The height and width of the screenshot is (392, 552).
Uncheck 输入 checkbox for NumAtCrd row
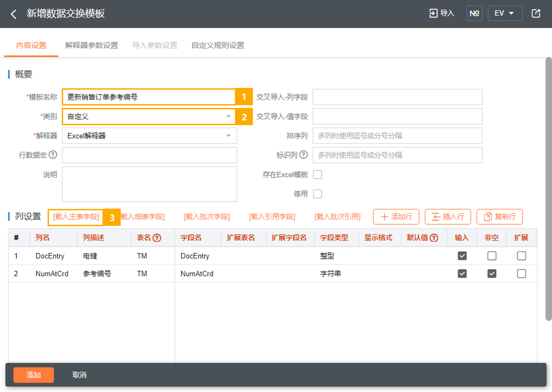point(462,274)
